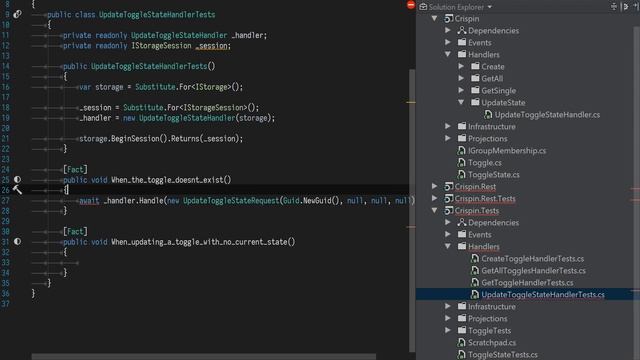Click the Create folder icon
The height and width of the screenshot is (360, 640).
tap(475, 66)
